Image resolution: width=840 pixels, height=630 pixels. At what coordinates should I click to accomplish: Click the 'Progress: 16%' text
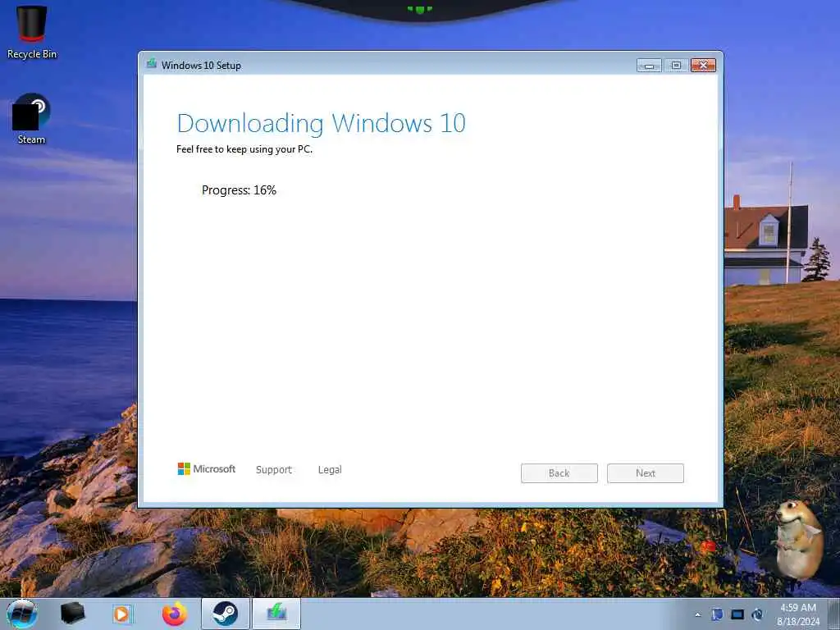tap(239, 190)
